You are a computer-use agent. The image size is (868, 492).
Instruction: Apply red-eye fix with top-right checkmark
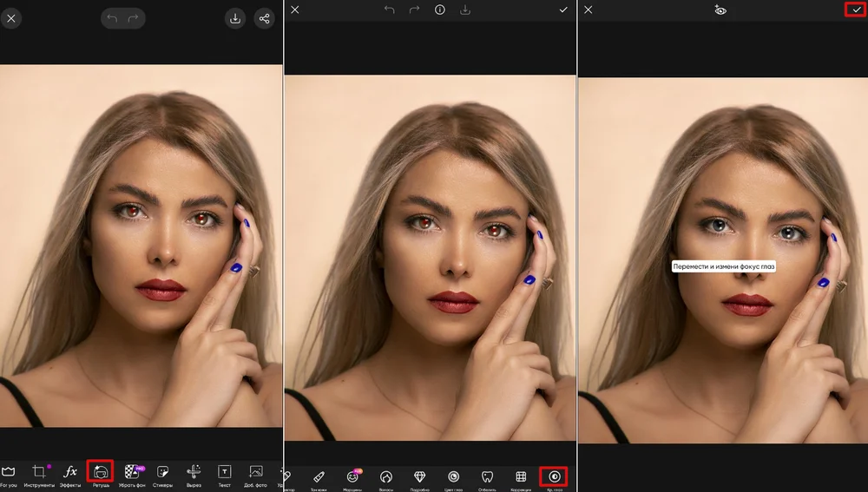coord(857,10)
